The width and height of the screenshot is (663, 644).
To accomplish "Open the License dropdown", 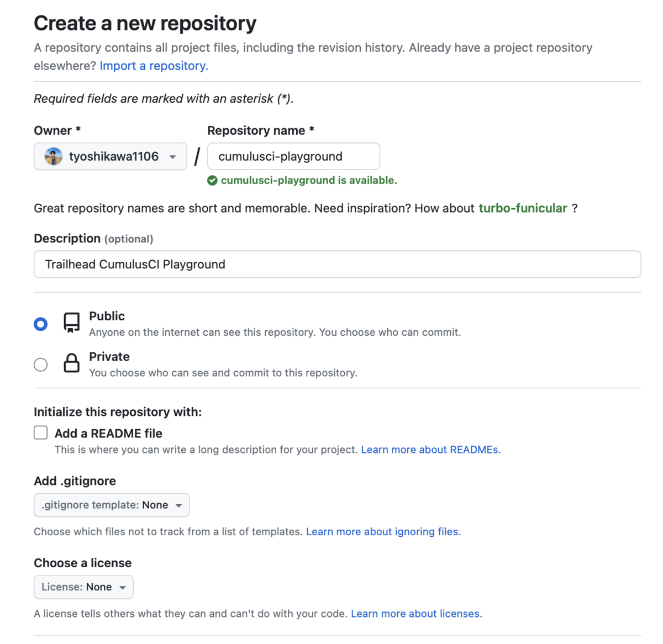I will tap(83, 587).
